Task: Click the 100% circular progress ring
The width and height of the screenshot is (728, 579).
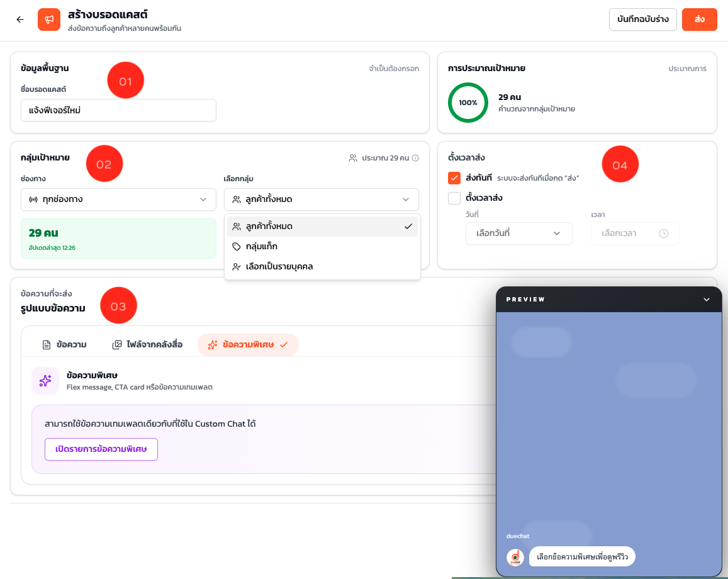Action: click(468, 103)
